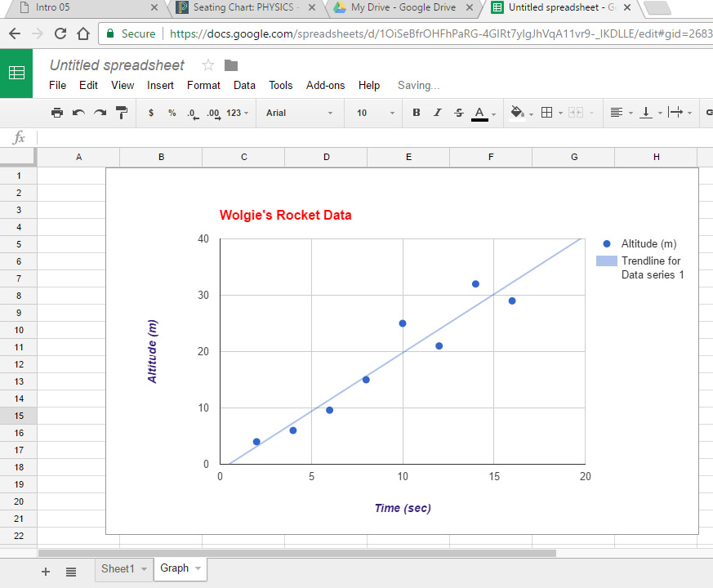The image size is (713, 588).
Task: Open the Arial font dropdown
Action: 299,113
